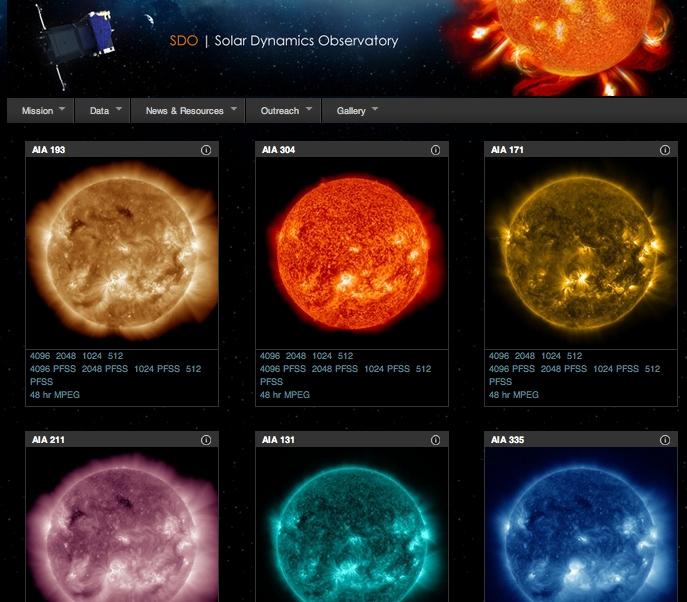Select the Gallery menu item
The width and height of the screenshot is (687, 602).
[357, 111]
